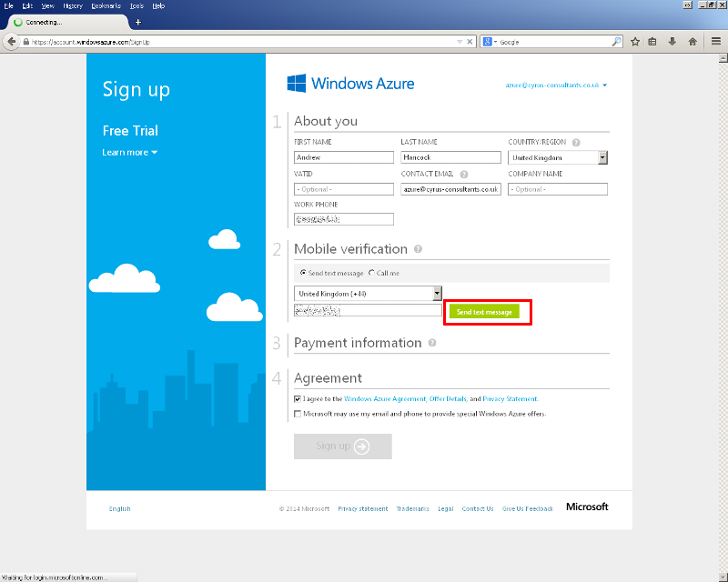728x582 pixels.
Task: Show help for Payment information
Action: click(x=432, y=343)
